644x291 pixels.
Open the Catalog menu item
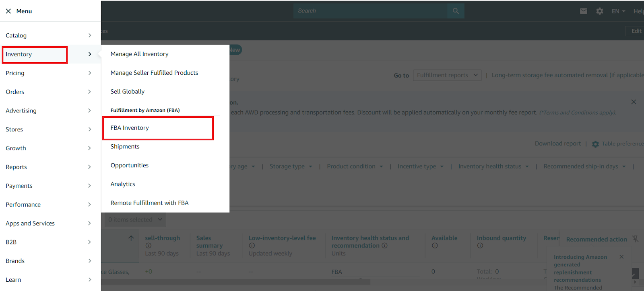click(x=16, y=35)
